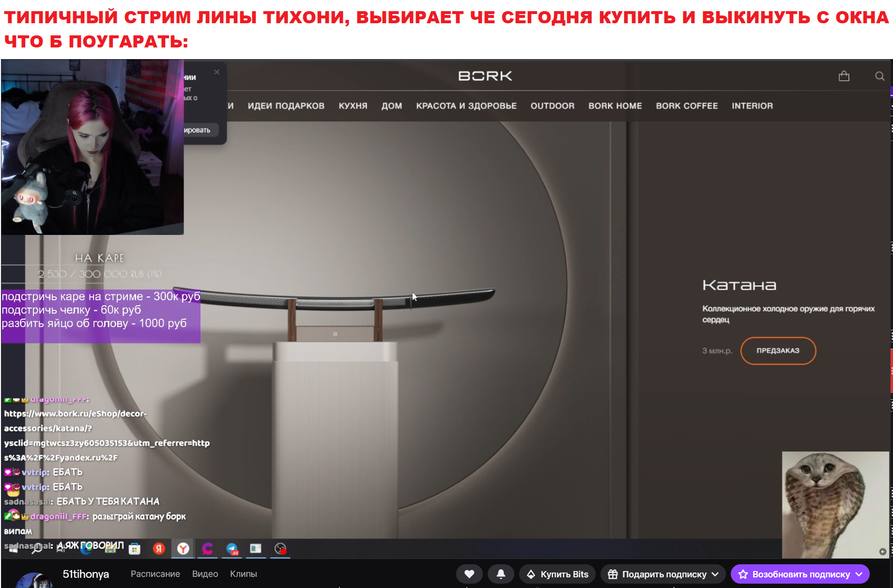The height and width of the screenshot is (588, 893).
Task: Open the КУХНЯ menu on BORK site
Action: [x=353, y=106]
